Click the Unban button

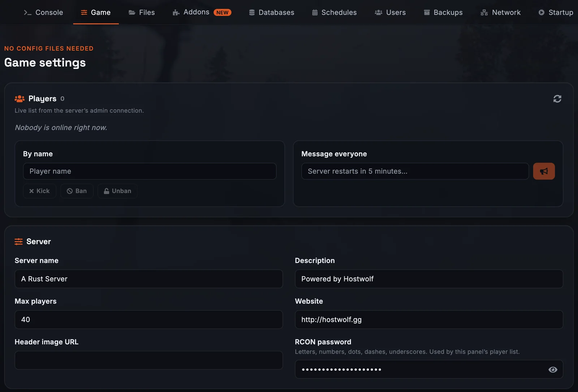(117, 191)
